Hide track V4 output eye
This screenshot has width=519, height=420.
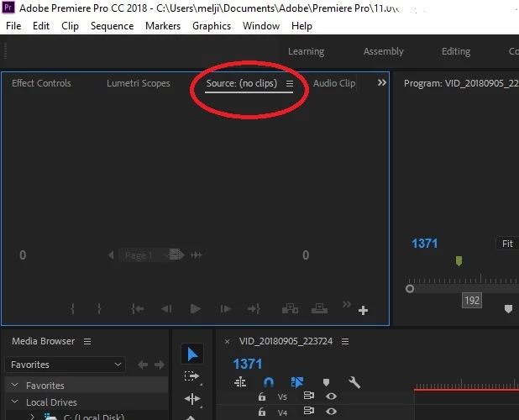pyautogui.click(x=331, y=411)
